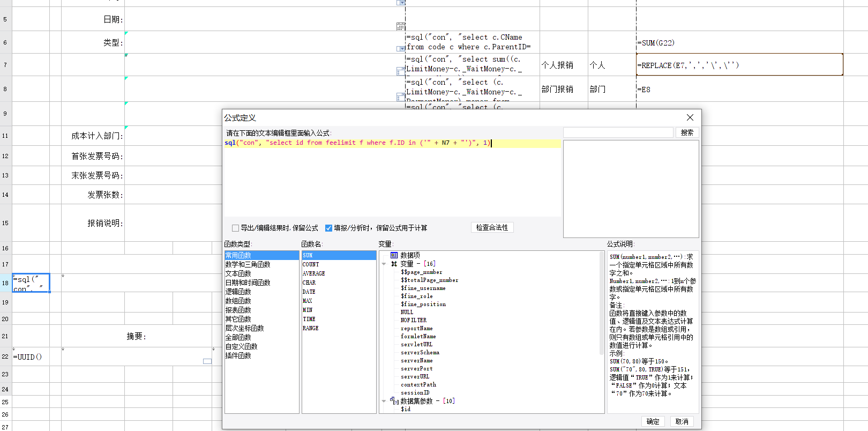
Task: Click the small text widget icon in row 22
Action: coord(207,361)
